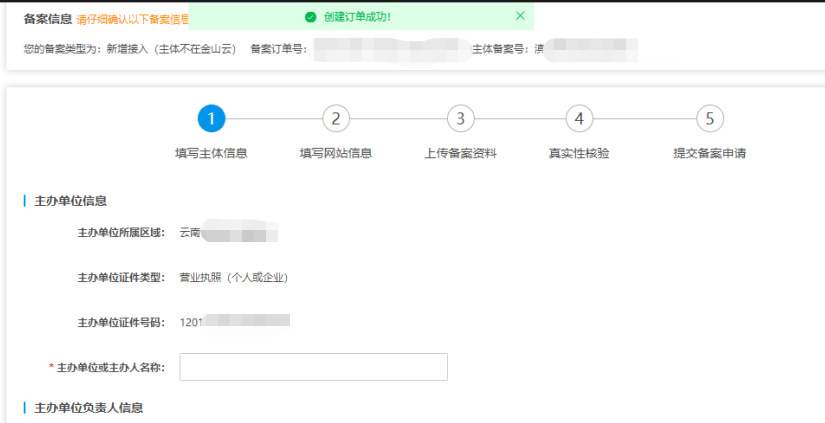The image size is (825, 423).
Task: Click the 主办单位信息 section heading
Action: [71, 200]
